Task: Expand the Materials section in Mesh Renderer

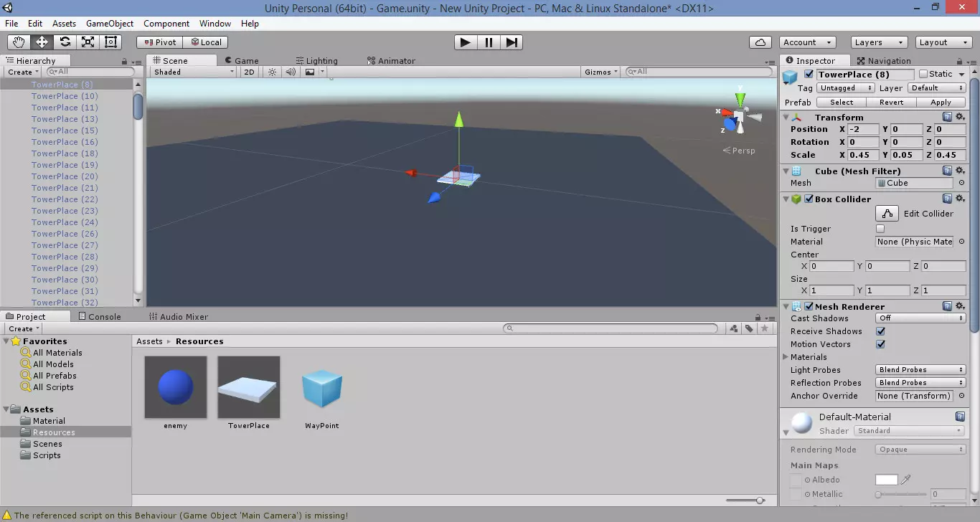Action: point(786,357)
